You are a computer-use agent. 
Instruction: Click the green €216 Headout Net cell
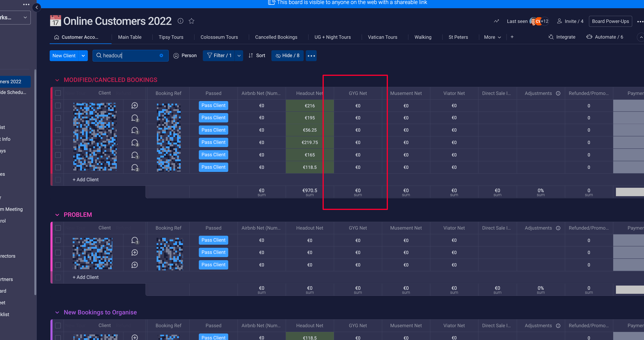pos(310,105)
